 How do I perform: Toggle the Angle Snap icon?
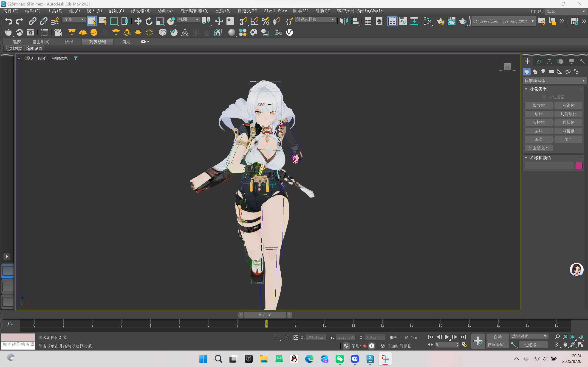coord(254,21)
